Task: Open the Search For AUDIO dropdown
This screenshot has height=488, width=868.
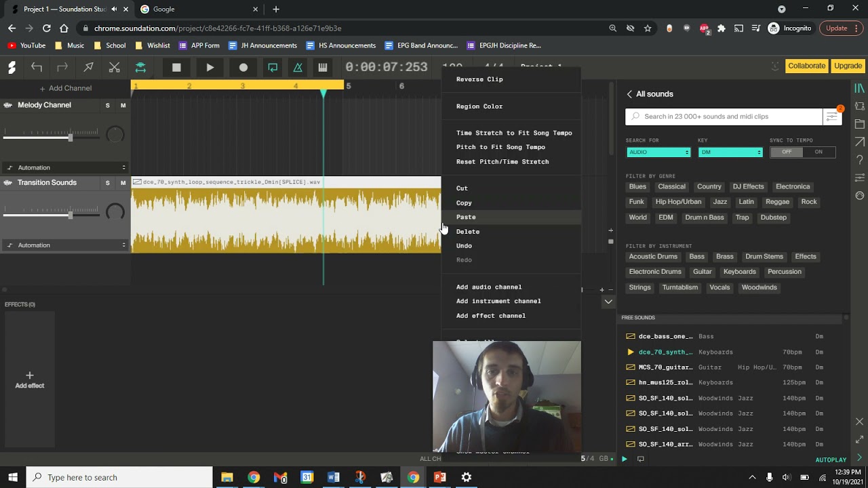Action: coord(658,152)
